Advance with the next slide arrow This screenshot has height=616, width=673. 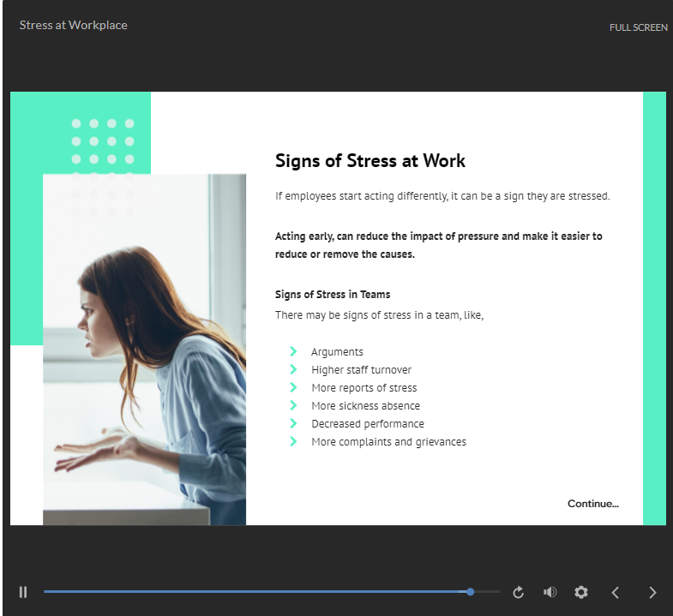652,592
